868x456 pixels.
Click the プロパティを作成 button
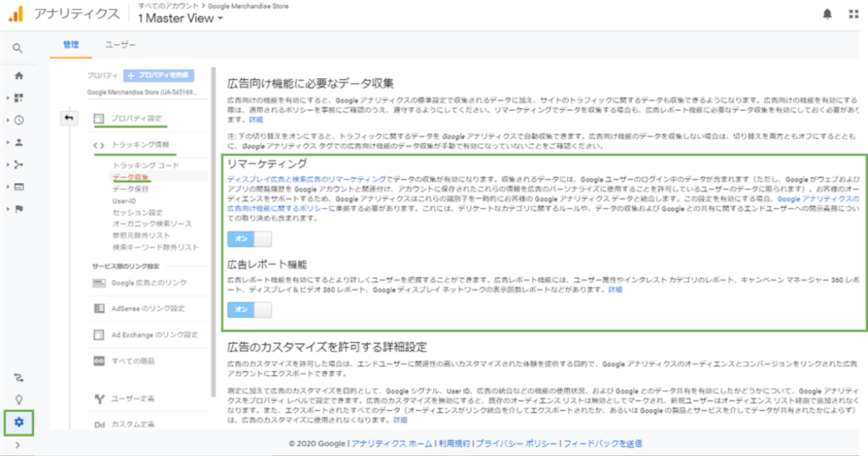159,75
